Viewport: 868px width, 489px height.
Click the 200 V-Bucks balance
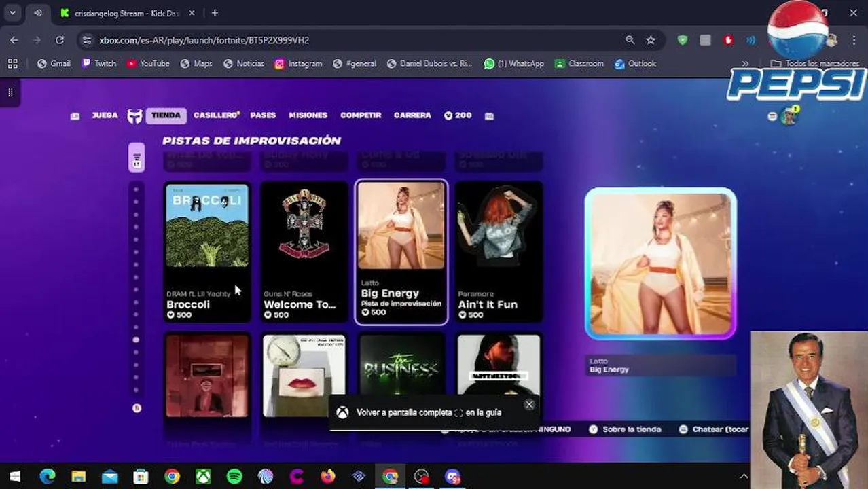point(458,115)
